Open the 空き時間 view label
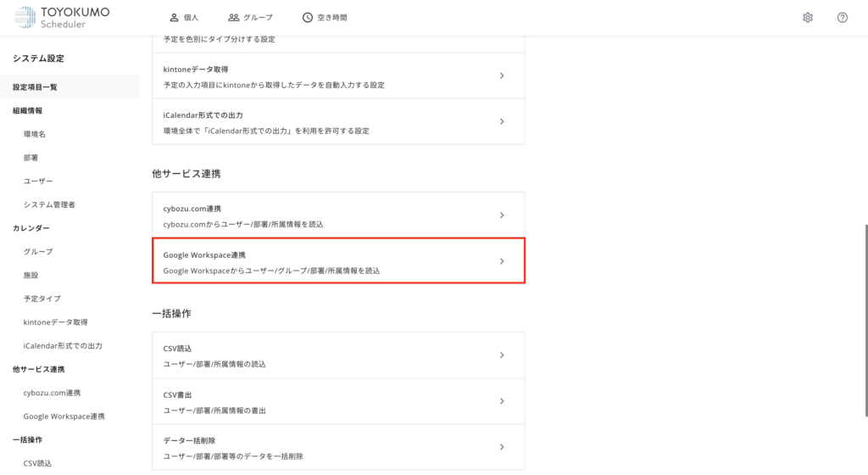Image resolution: width=868 pixels, height=475 pixels. click(332, 18)
